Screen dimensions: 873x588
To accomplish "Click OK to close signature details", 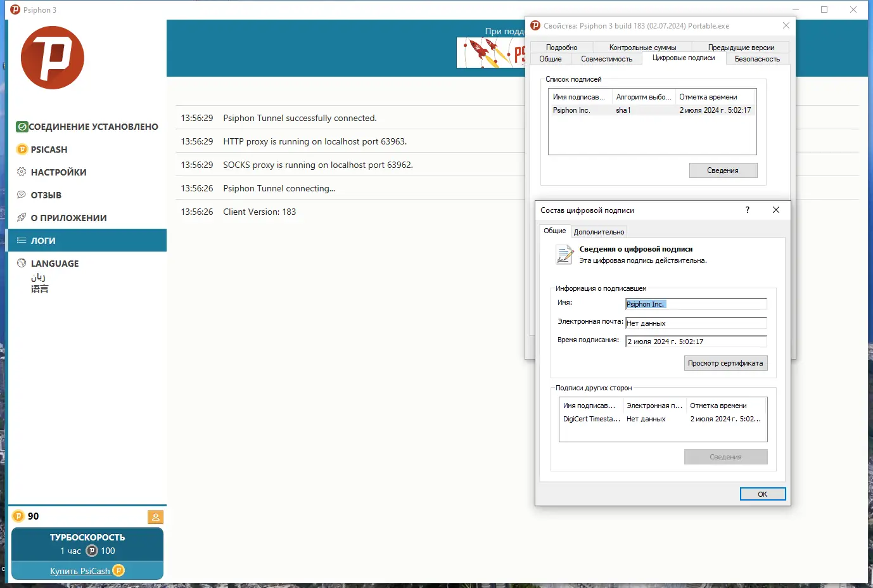I will [x=763, y=494].
